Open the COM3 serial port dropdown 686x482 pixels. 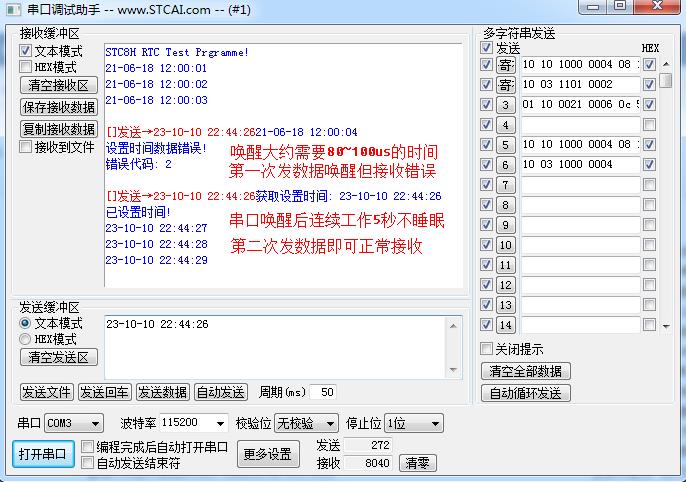coord(74,423)
